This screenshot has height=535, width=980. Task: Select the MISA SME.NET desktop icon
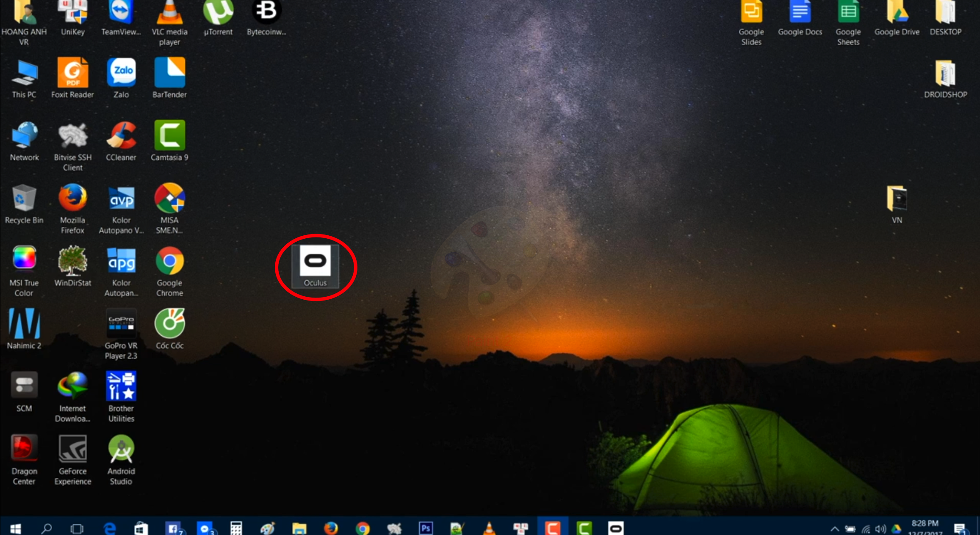point(169,209)
